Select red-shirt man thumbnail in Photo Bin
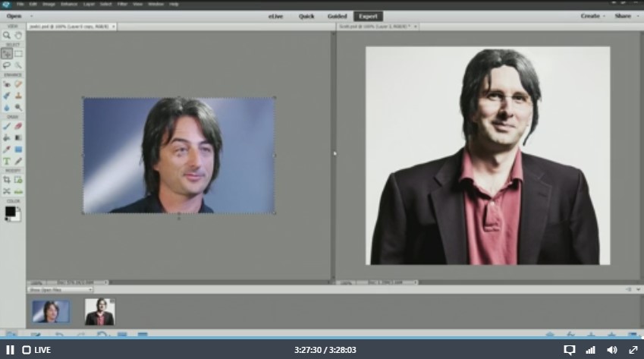 (99, 312)
